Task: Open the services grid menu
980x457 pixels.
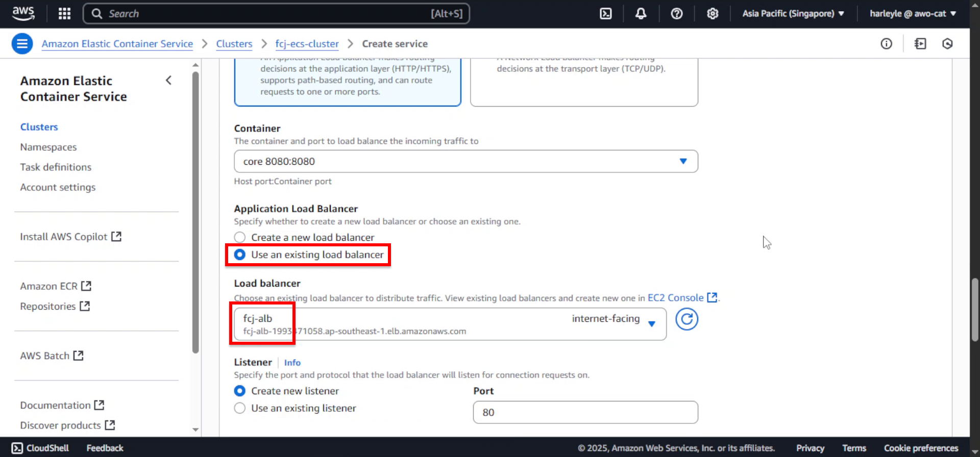Action: coord(64,14)
